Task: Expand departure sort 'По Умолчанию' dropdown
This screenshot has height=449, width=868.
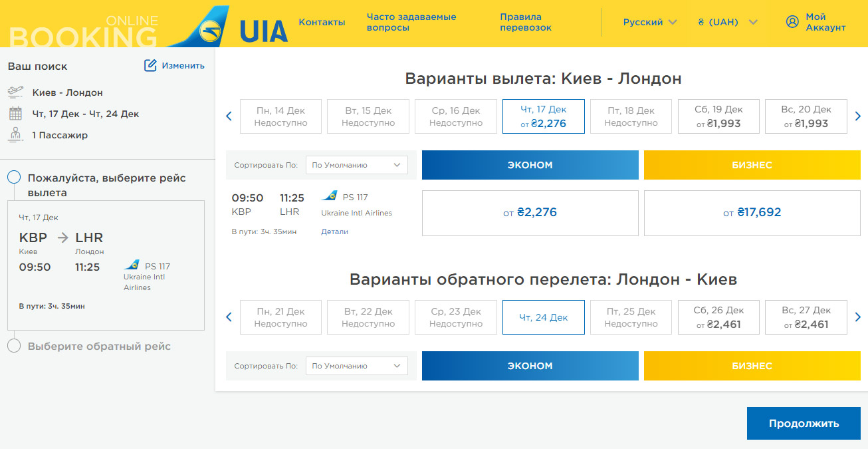Action: [356, 165]
